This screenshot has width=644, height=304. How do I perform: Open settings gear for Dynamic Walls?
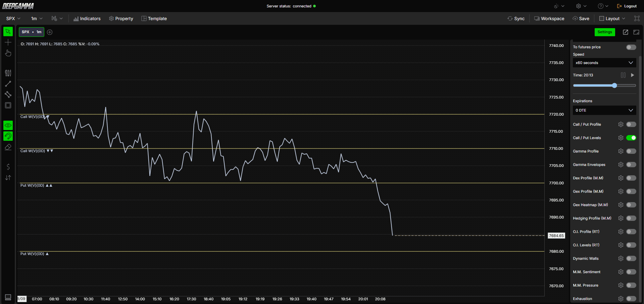(621, 258)
